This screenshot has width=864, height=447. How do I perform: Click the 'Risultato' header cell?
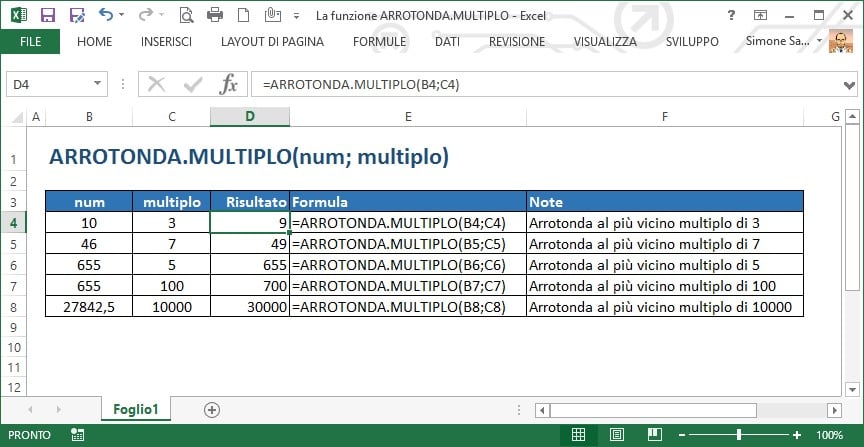click(250, 202)
